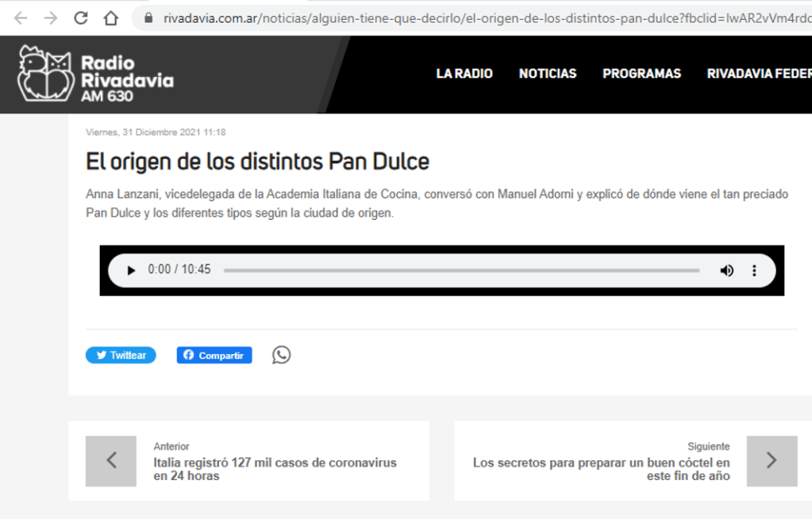Screen dimensions: 812x519
Task: Click the Facebook Compartir button
Action: click(x=214, y=356)
